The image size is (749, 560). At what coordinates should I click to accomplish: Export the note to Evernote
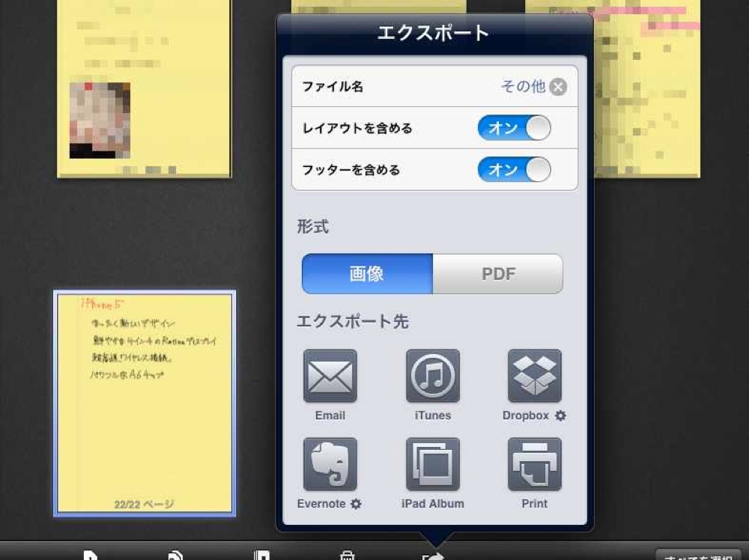click(330, 464)
